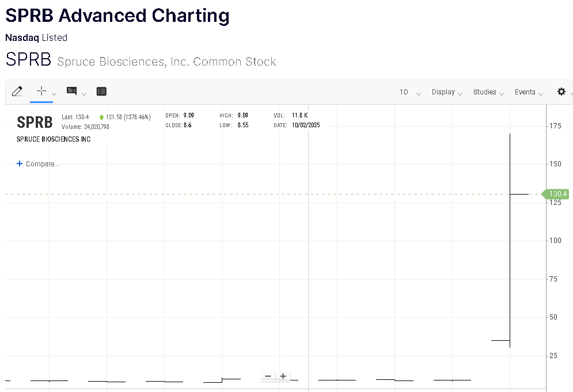This screenshot has height=392, width=573.
Task: Click the 150 price axis label
Action: click(555, 164)
